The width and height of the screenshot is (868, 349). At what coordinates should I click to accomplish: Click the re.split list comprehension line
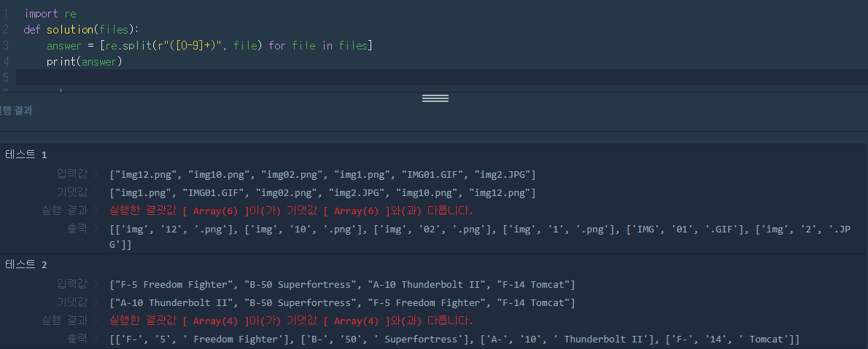[x=210, y=45]
